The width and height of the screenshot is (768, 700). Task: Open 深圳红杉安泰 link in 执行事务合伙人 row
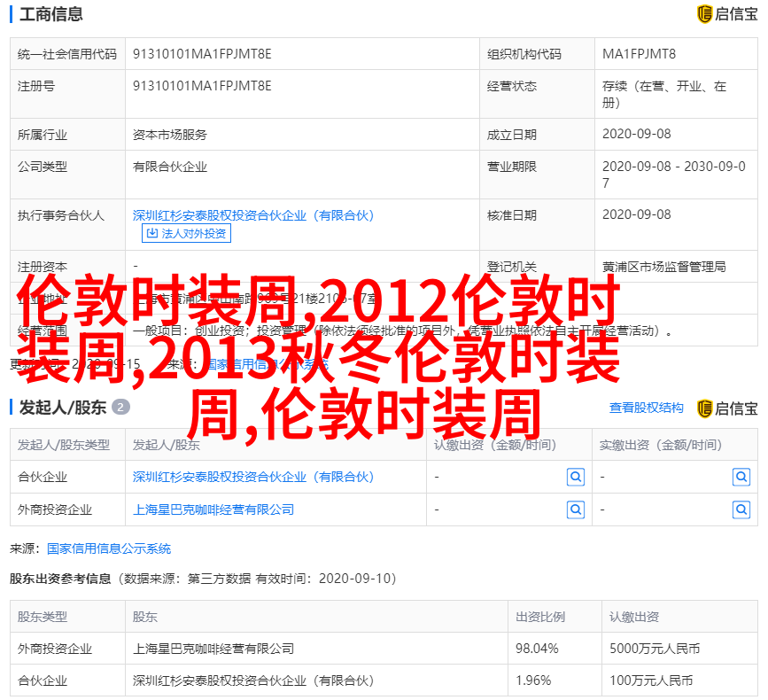pyautogui.click(x=253, y=215)
